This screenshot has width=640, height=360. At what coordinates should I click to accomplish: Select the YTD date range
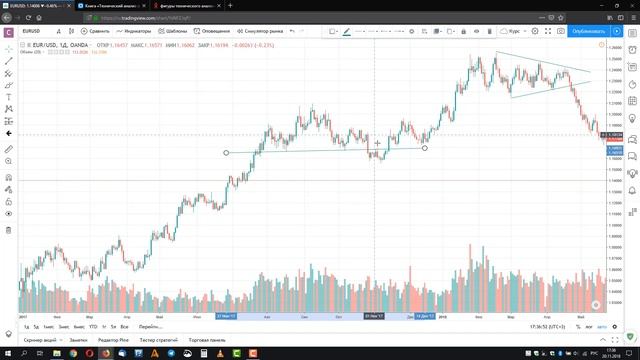click(93, 327)
